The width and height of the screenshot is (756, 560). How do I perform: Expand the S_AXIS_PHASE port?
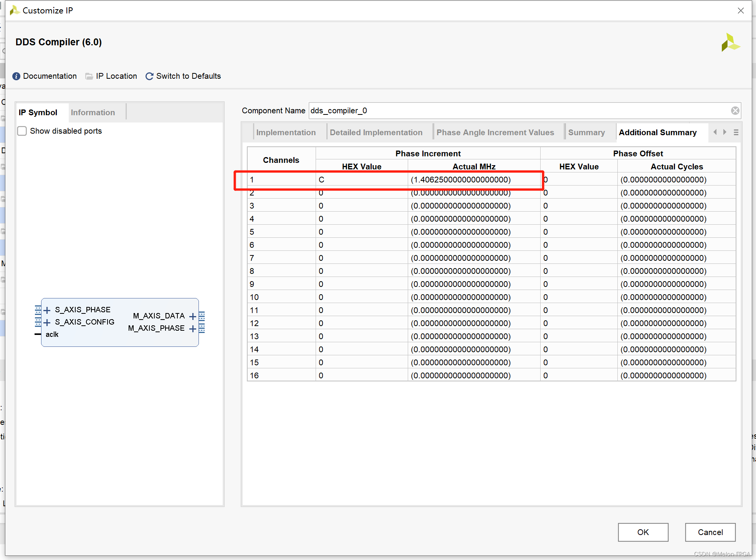(x=47, y=310)
